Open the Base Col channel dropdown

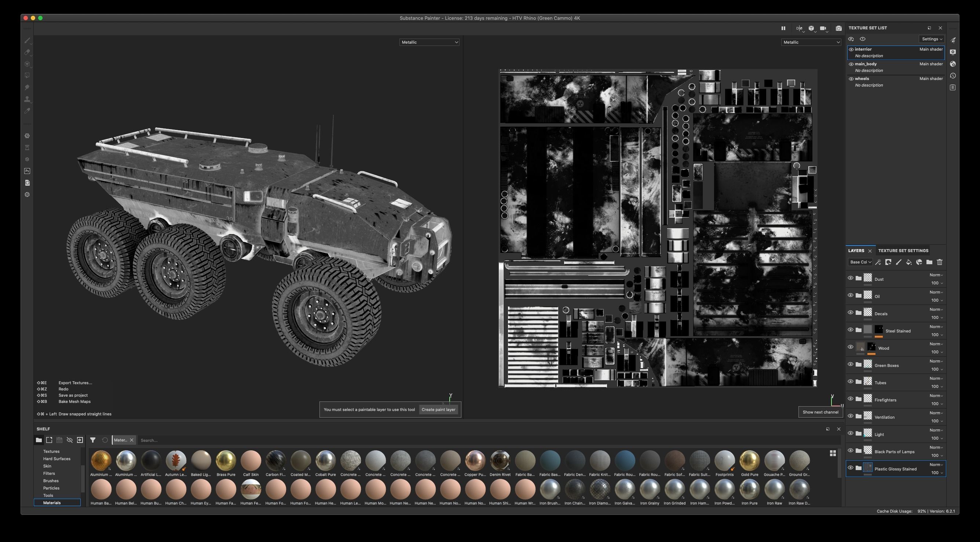[860, 262]
